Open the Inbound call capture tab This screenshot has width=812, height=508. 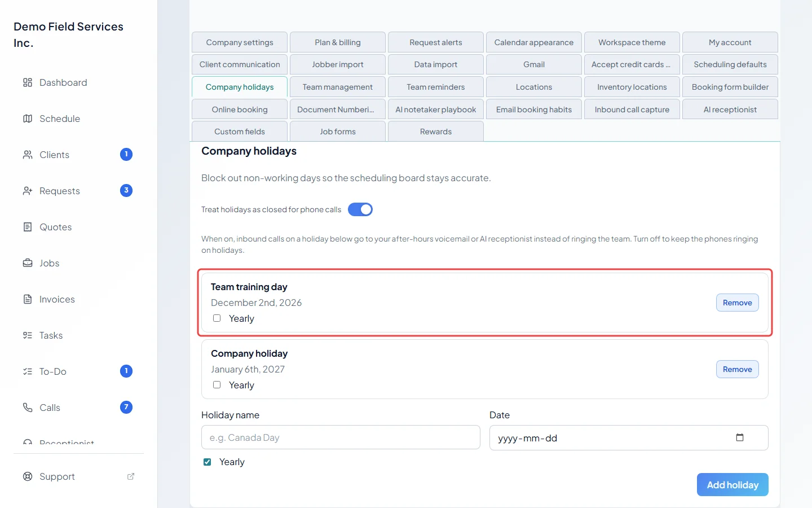(632, 110)
